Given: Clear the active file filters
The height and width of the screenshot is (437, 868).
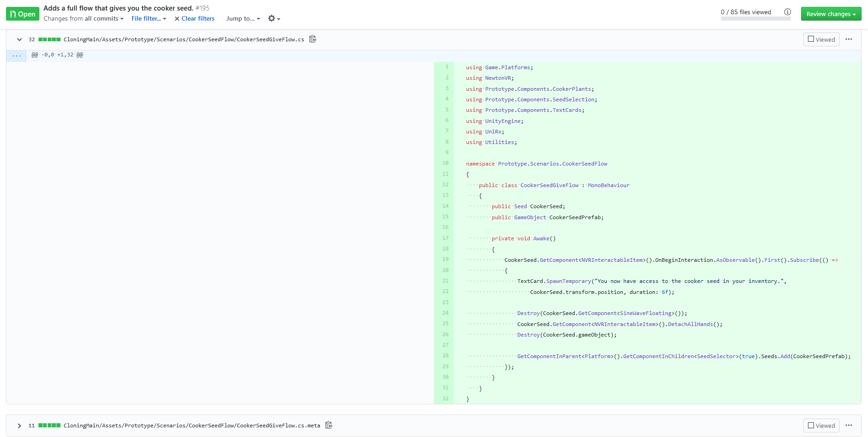Looking at the screenshot, I should 194,18.
